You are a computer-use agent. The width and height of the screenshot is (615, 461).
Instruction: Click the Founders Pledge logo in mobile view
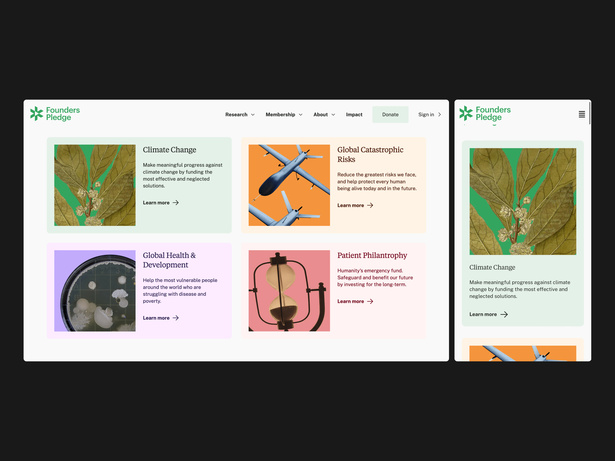[485, 114]
